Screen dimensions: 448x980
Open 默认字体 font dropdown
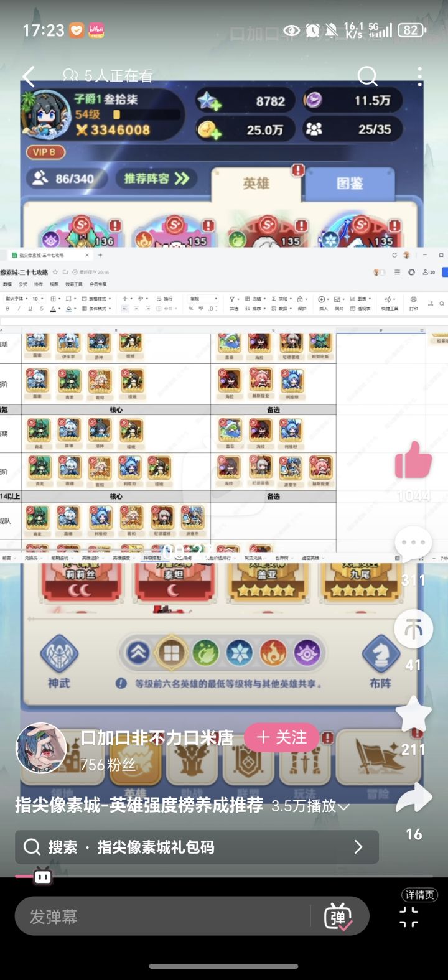click(x=16, y=299)
